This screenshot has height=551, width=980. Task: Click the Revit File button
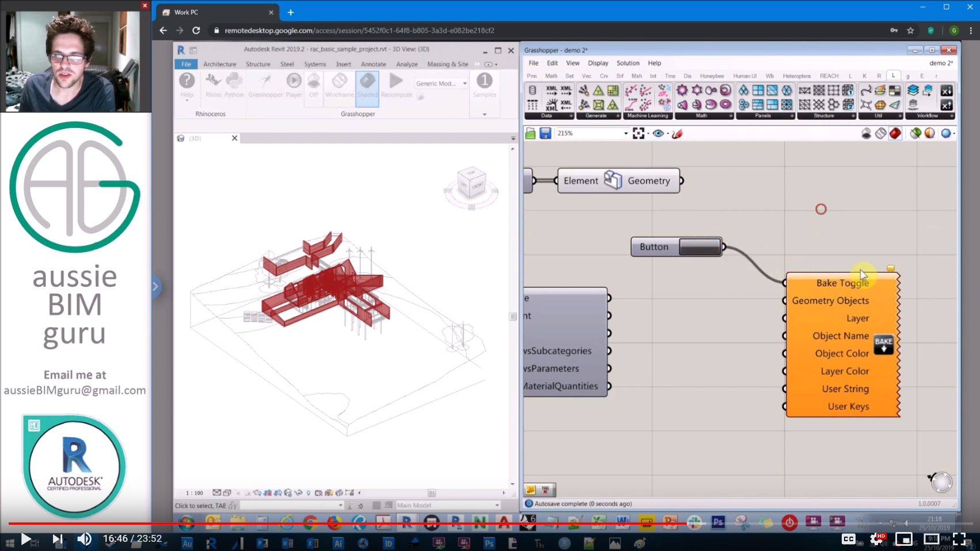[186, 64]
